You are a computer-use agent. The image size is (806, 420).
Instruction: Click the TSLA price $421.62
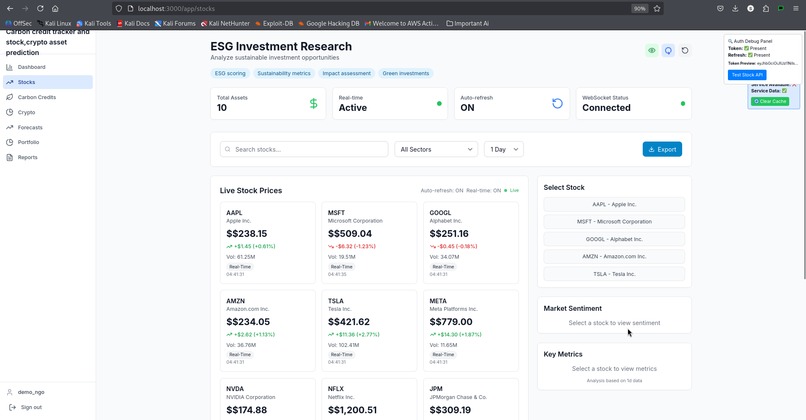click(x=349, y=322)
